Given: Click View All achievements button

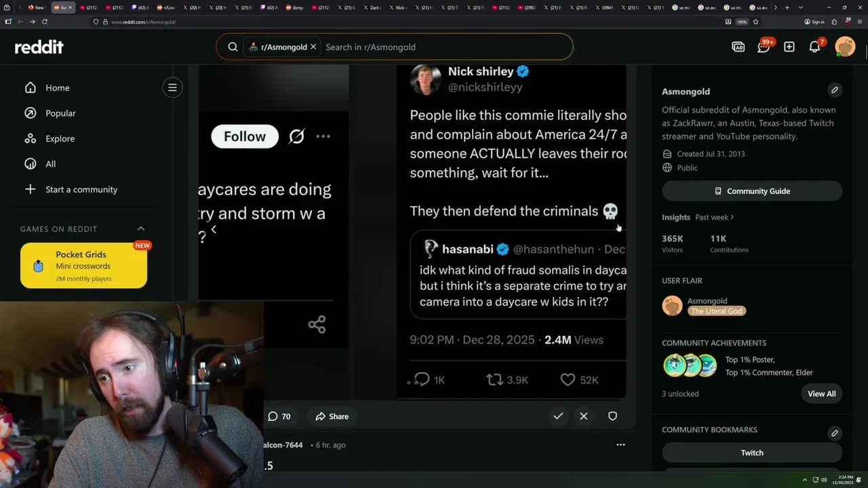Looking at the screenshot, I should point(821,394).
